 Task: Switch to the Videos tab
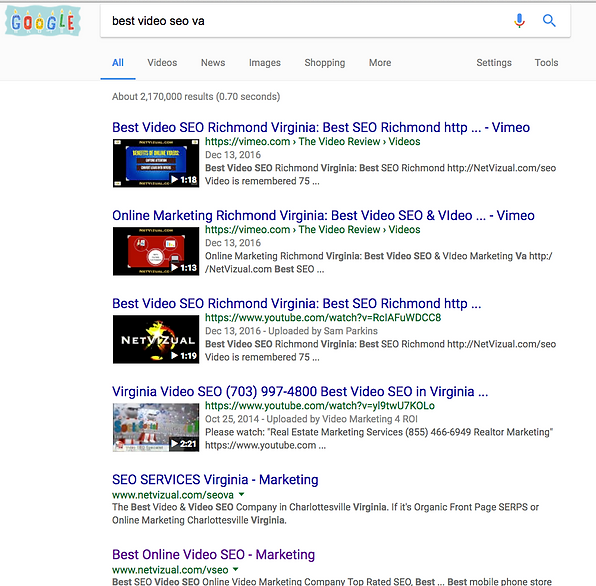(162, 63)
